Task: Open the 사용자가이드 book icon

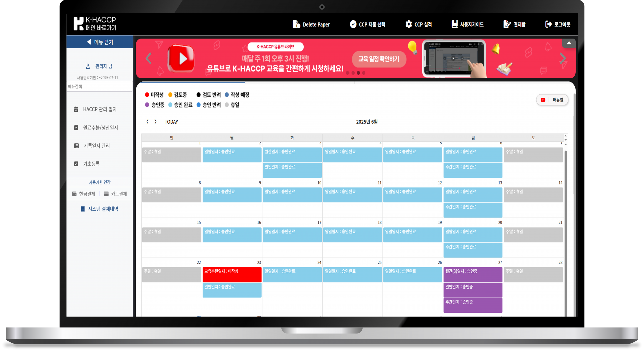Action: point(454,24)
